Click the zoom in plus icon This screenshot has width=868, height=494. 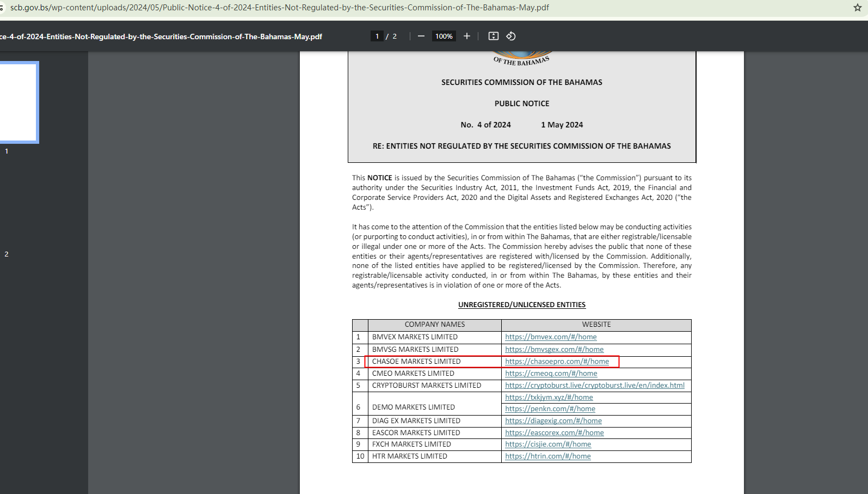pos(466,36)
